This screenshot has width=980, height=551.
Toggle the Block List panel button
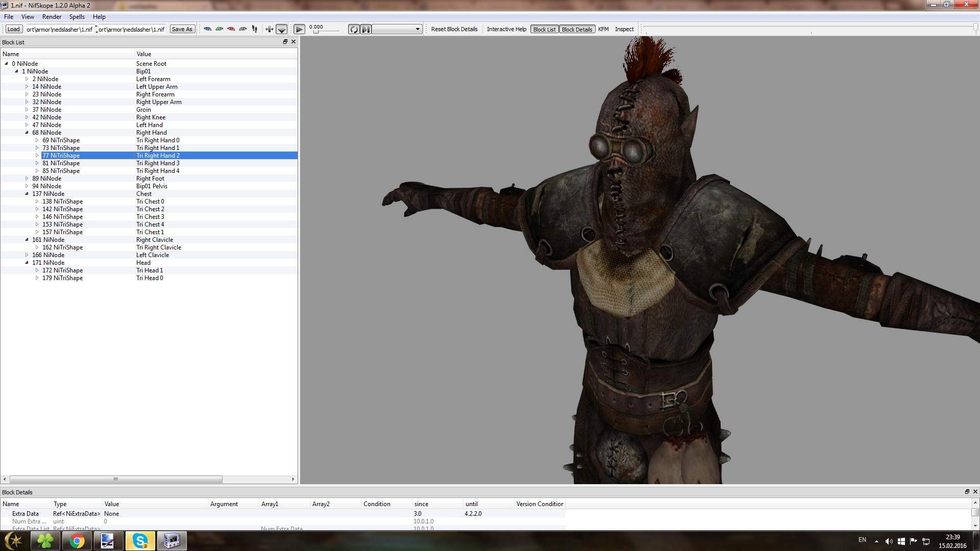tap(545, 29)
